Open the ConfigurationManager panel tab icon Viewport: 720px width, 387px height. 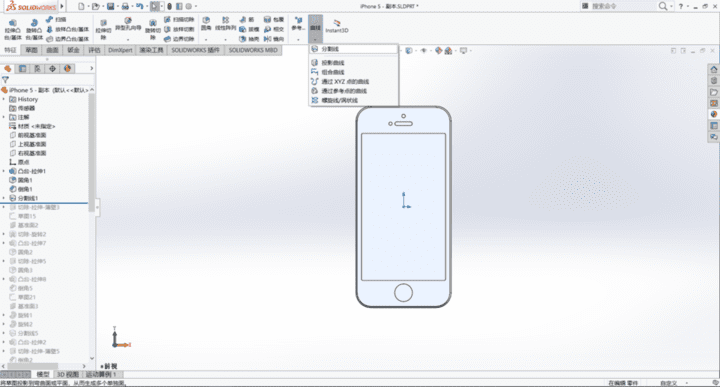coord(37,68)
